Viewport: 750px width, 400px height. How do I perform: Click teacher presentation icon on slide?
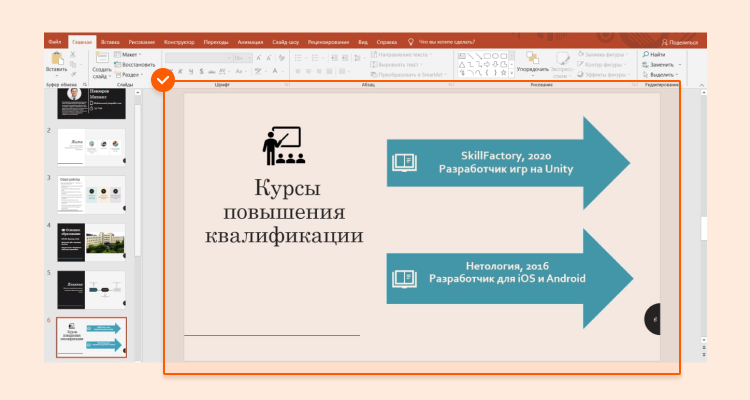[284, 146]
